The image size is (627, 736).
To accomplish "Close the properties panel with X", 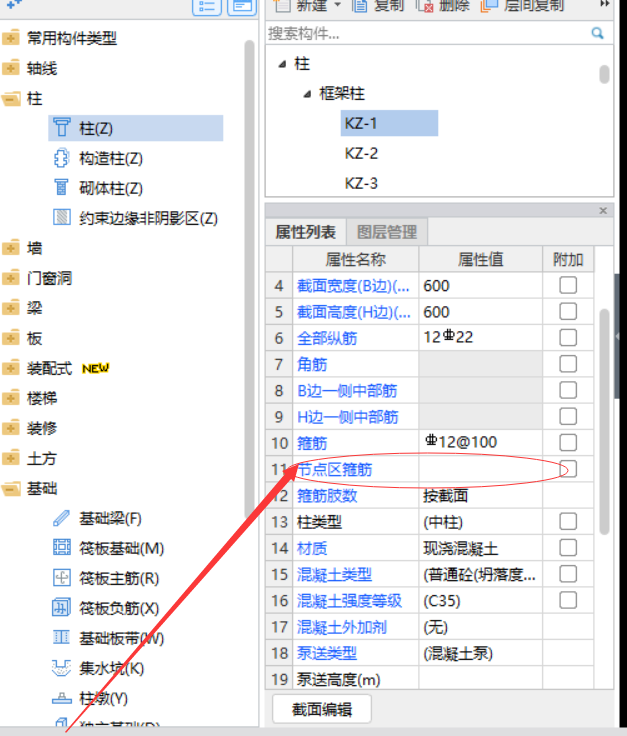I will click(604, 211).
